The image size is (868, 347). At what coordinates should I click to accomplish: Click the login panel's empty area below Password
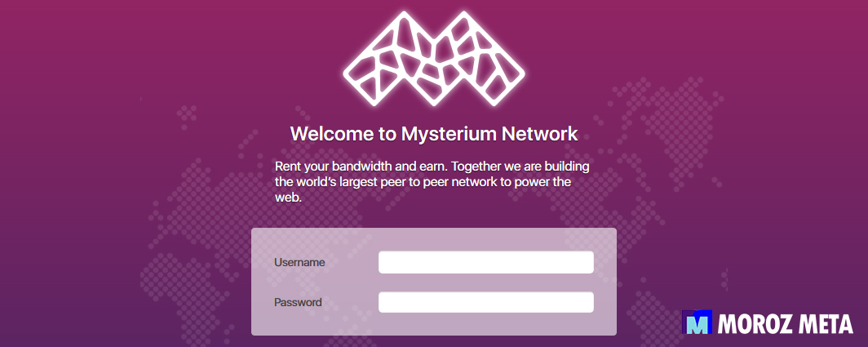433,325
